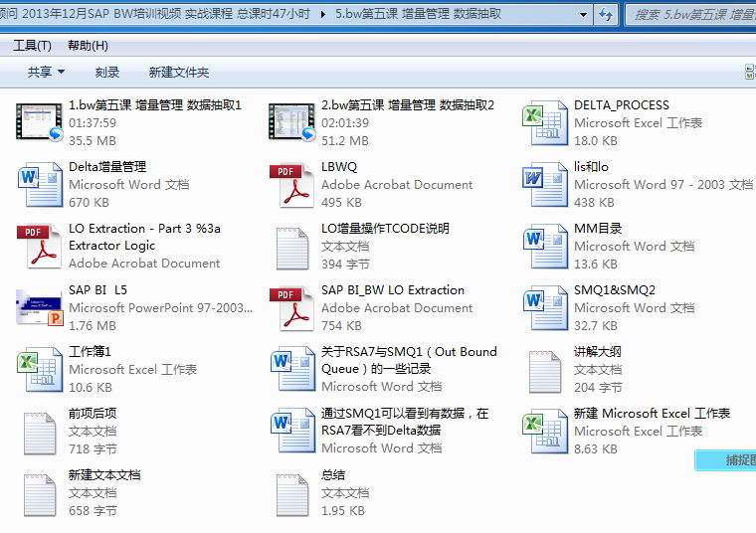Select LO增量操作TCODE说明 text file icon
The height and width of the screenshot is (533, 756).
pyautogui.click(x=292, y=248)
